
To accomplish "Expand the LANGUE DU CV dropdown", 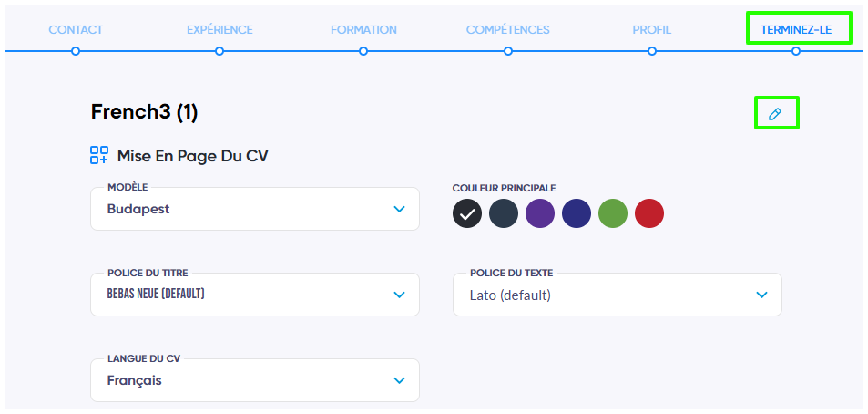I will [255, 380].
